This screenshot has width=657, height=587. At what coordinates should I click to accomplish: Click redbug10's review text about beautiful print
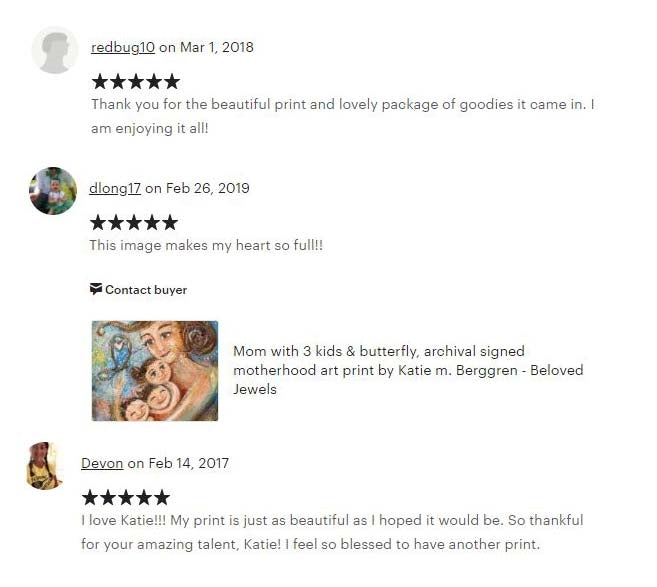pyautogui.click(x=343, y=116)
